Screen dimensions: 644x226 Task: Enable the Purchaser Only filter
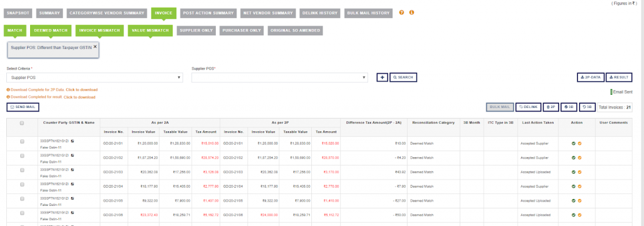click(242, 31)
